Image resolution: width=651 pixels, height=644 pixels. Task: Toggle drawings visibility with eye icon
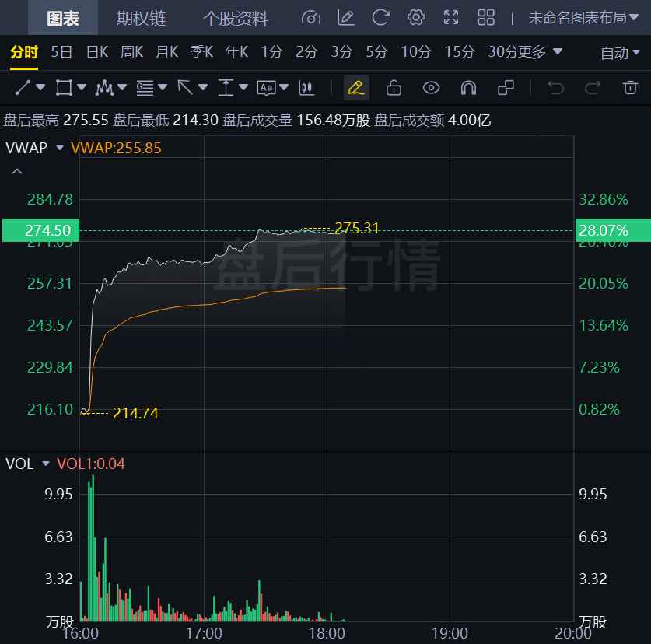[x=431, y=88]
